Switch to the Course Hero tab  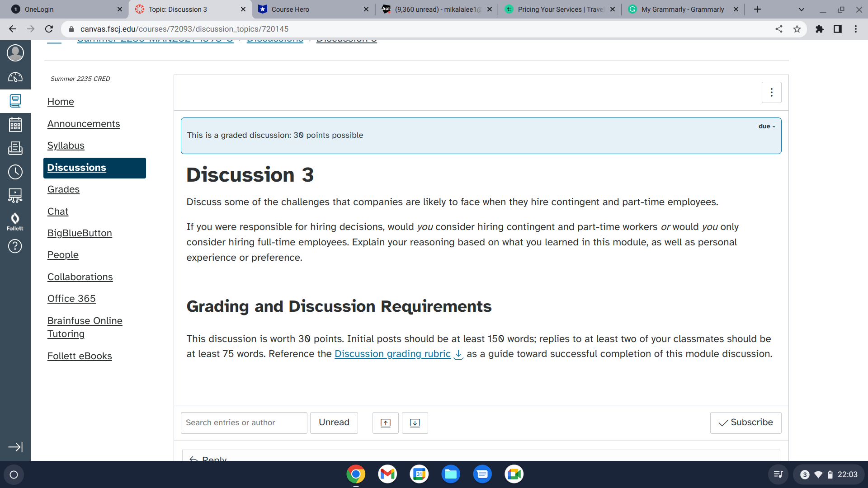298,9
